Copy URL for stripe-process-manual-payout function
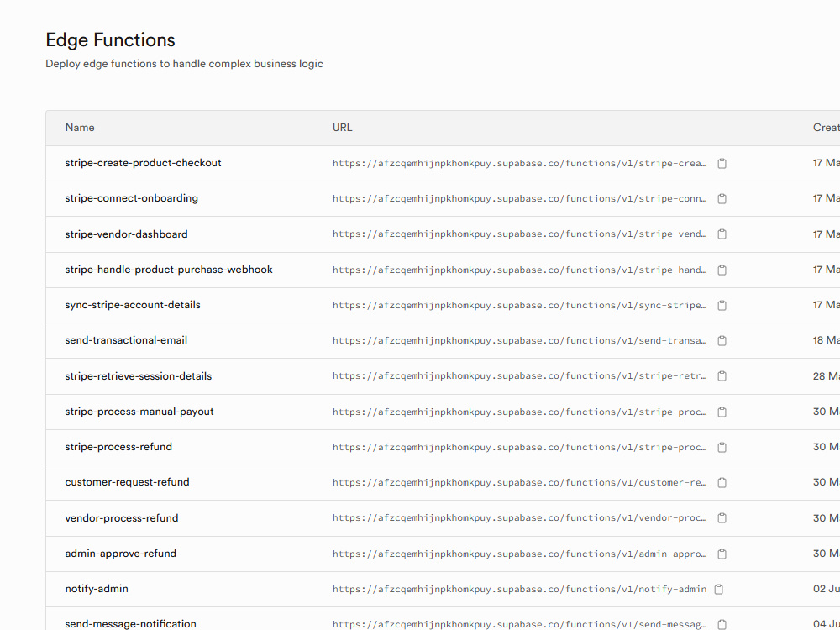 tap(722, 412)
